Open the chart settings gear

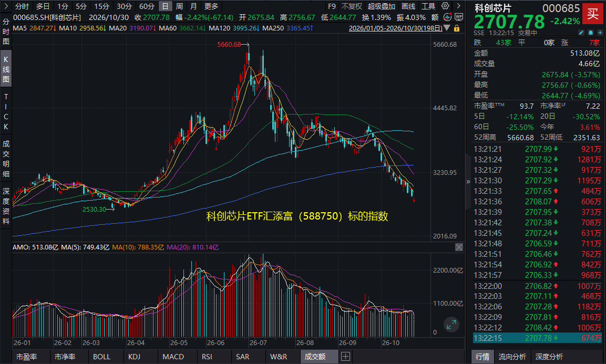pos(445,6)
